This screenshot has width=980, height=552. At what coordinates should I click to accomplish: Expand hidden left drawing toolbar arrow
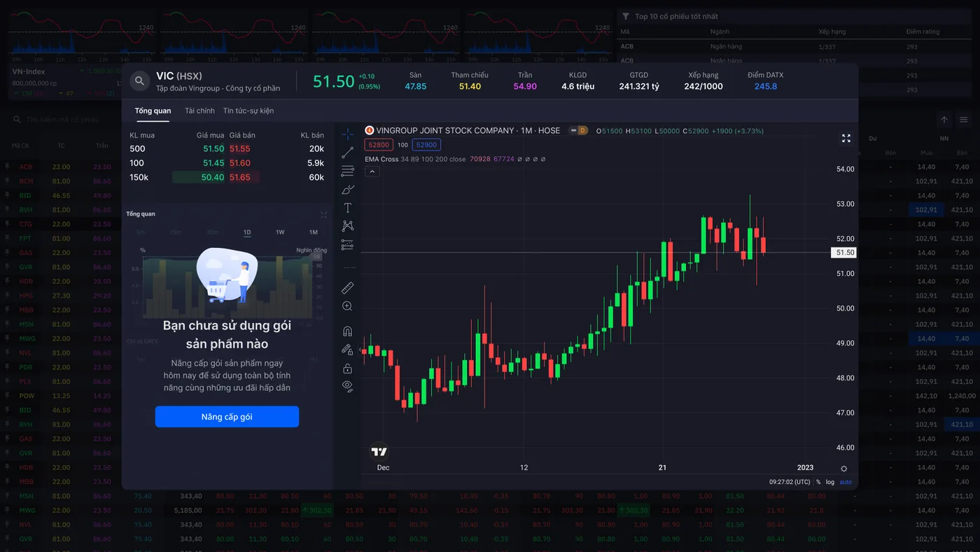(x=361, y=349)
